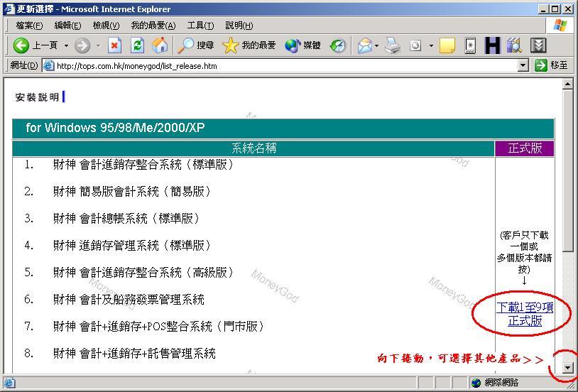Expand the address bar dropdown arrow
The height and width of the screenshot is (392, 578).
[523, 65]
